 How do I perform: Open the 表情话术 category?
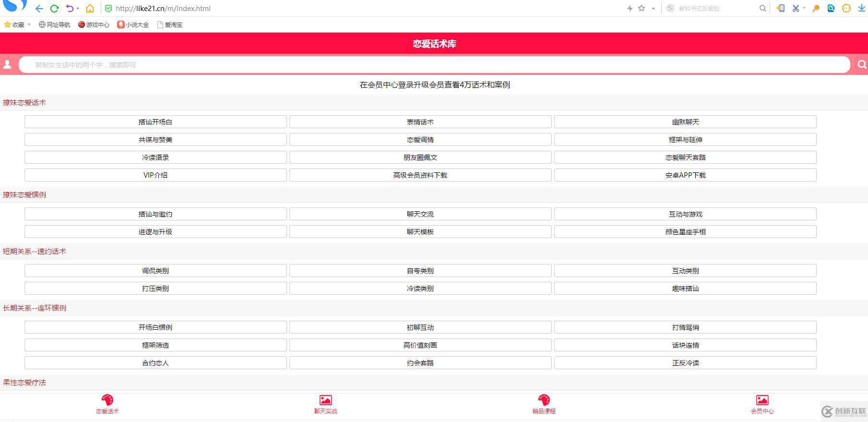pos(420,122)
